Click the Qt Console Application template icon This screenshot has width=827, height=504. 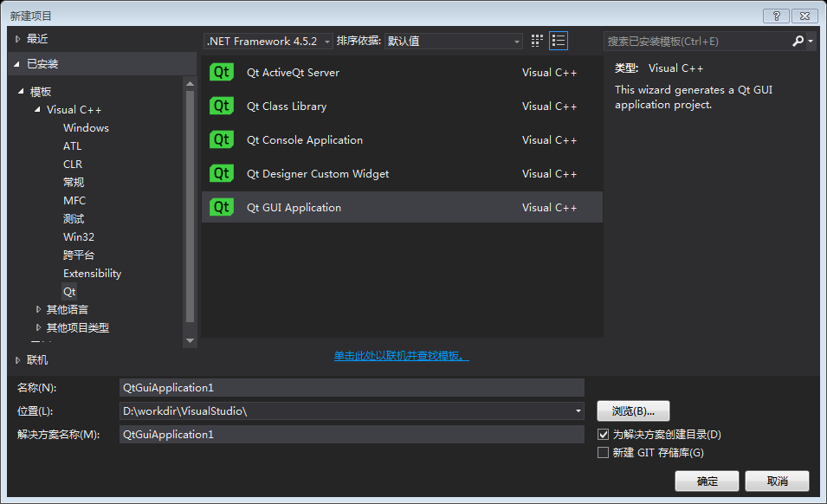pyautogui.click(x=222, y=139)
